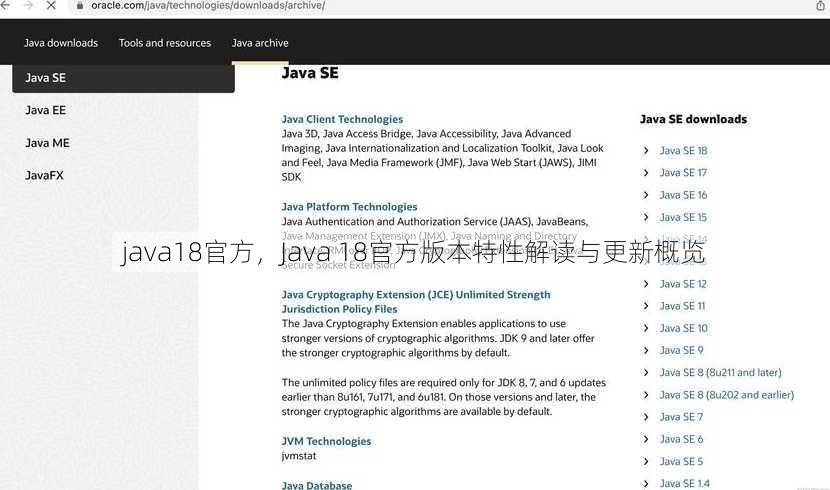This screenshot has height=490, width=830.
Task: Open the Java SE 5 download link
Action: pyautogui.click(x=681, y=461)
